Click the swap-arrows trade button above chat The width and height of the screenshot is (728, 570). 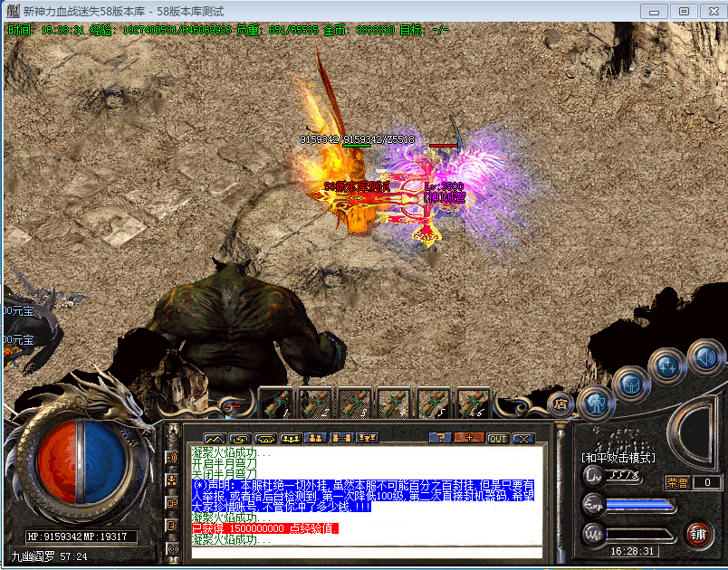[x=241, y=438]
